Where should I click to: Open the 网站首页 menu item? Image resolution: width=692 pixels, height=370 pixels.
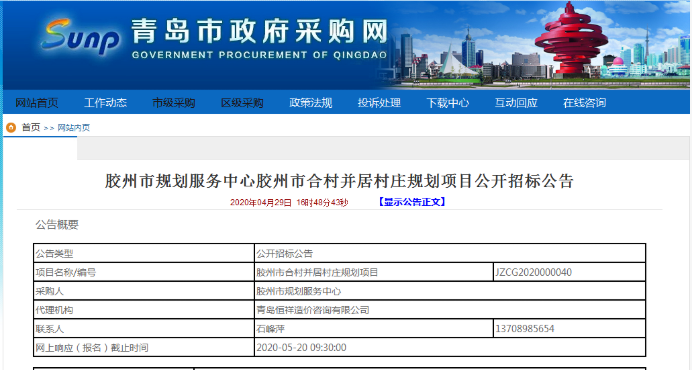37,103
